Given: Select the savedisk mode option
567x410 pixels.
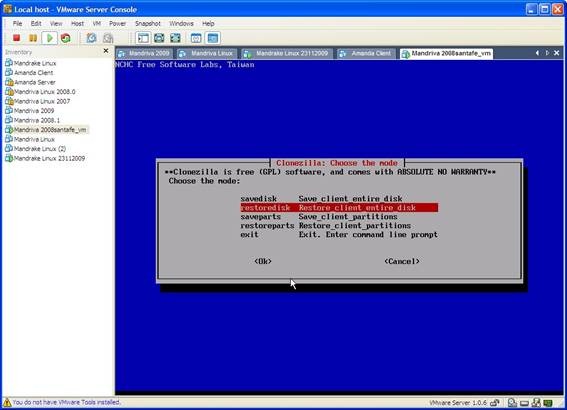Looking at the screenshot, I should 339,199.
